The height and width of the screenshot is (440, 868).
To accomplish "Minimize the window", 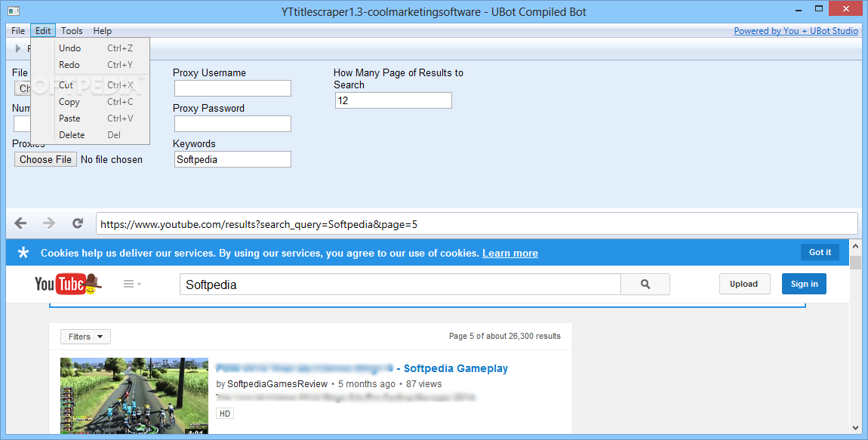I will 799,9.
